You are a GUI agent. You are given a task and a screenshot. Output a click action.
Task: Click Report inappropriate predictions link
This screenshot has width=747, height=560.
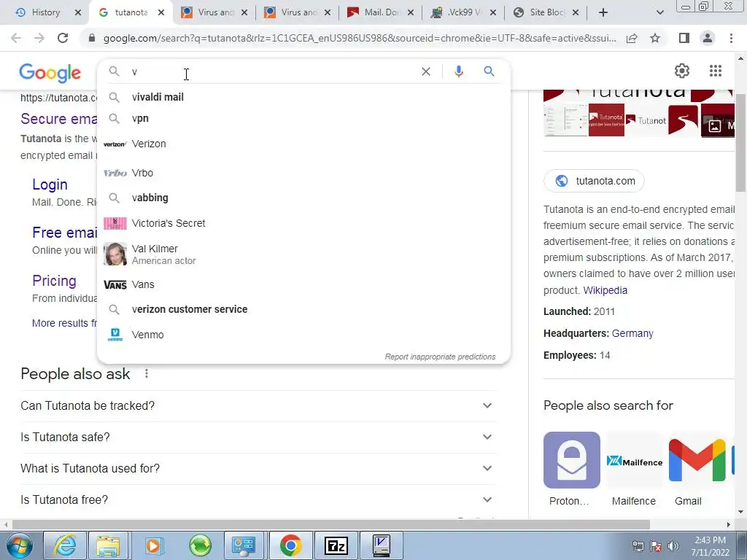click(440, 357)
